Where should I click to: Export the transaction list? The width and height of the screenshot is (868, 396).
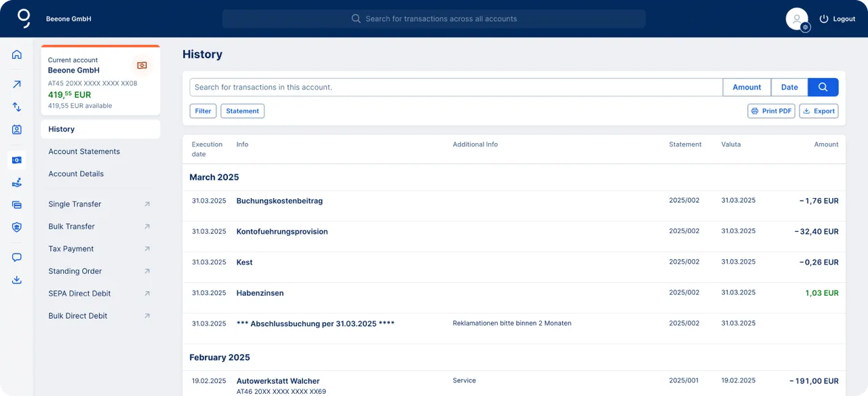(818, 111)
